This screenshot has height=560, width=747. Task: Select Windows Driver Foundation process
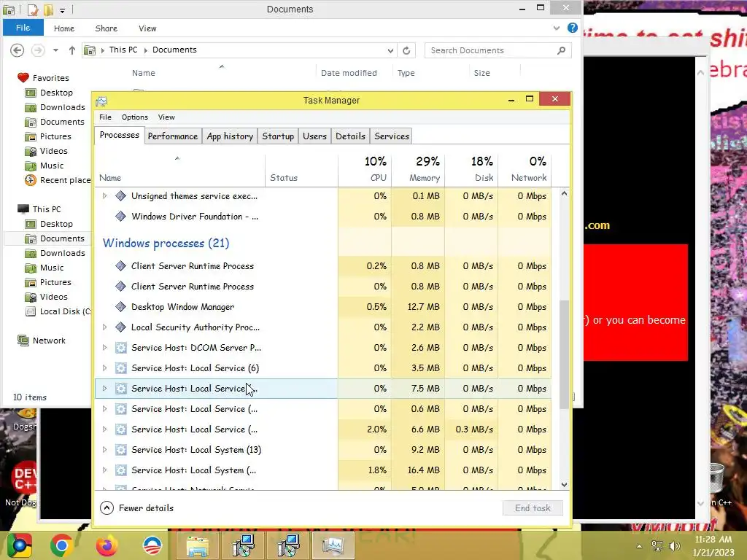click(323, 216)
